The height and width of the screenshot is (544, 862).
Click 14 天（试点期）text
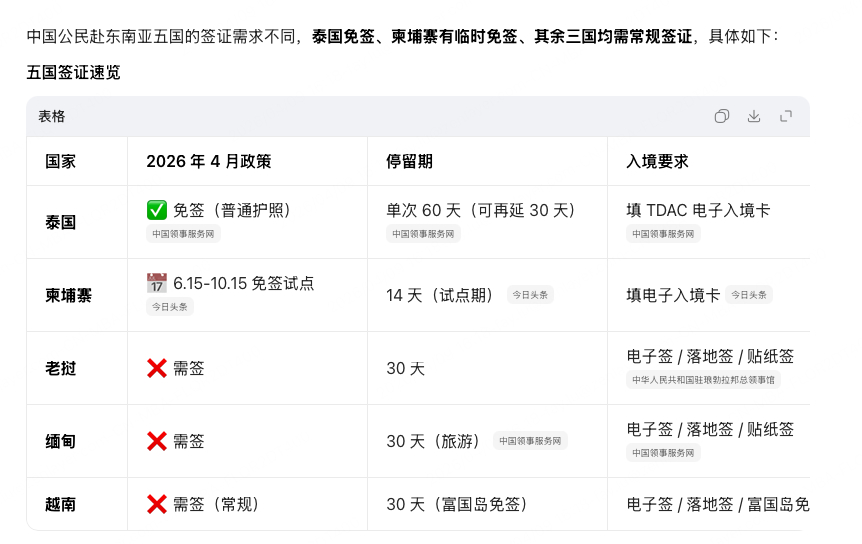[x=440, y=295]
